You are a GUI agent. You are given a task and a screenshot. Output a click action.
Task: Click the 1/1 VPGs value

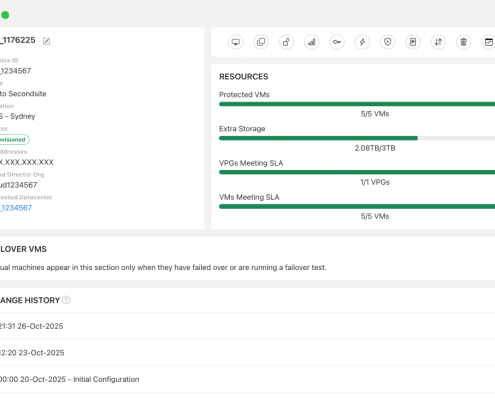[x=375, y=182]
